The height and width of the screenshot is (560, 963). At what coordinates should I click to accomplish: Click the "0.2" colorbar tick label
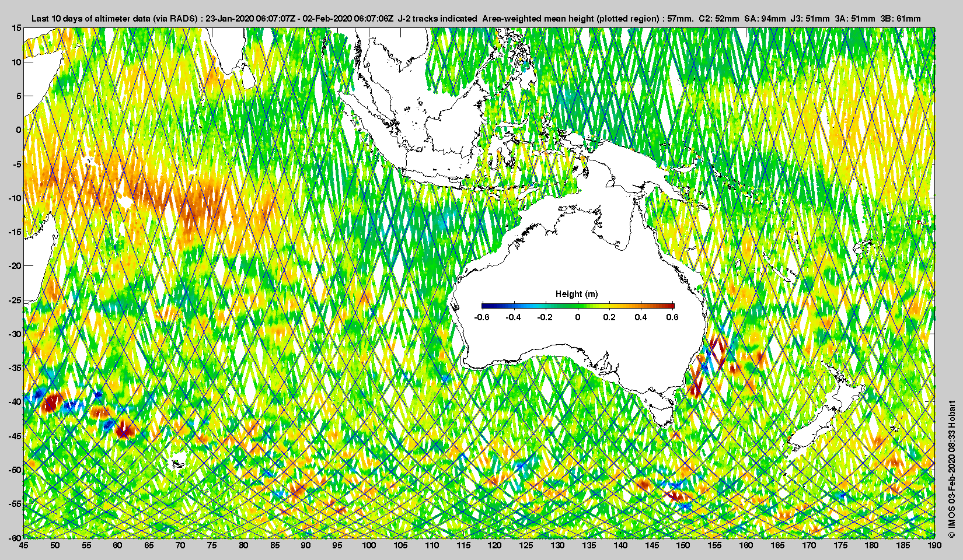(609, 317)
